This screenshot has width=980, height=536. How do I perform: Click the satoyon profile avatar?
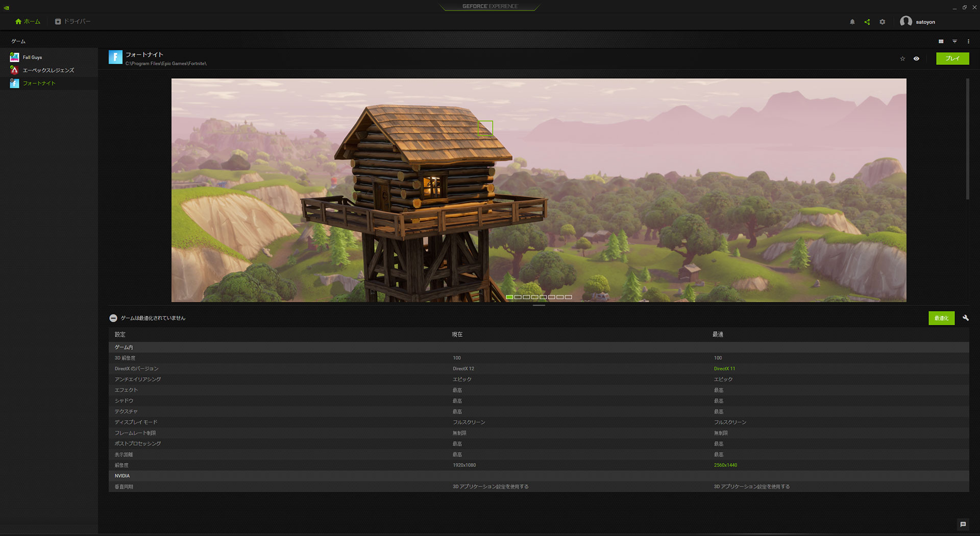coord(905,21)
